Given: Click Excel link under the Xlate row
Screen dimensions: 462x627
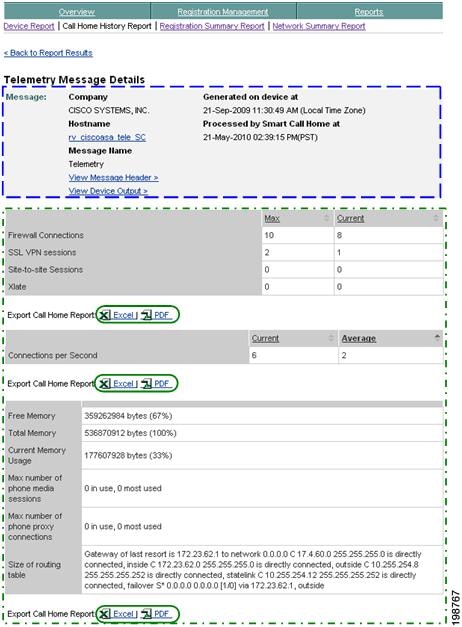Looking at the screenshot, I should tap(123, 315).
